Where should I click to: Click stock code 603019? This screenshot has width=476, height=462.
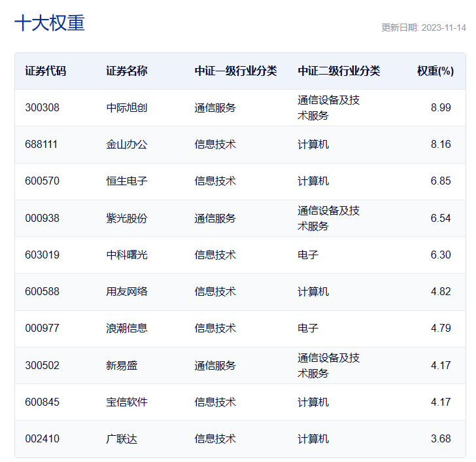tap(42, 255)
